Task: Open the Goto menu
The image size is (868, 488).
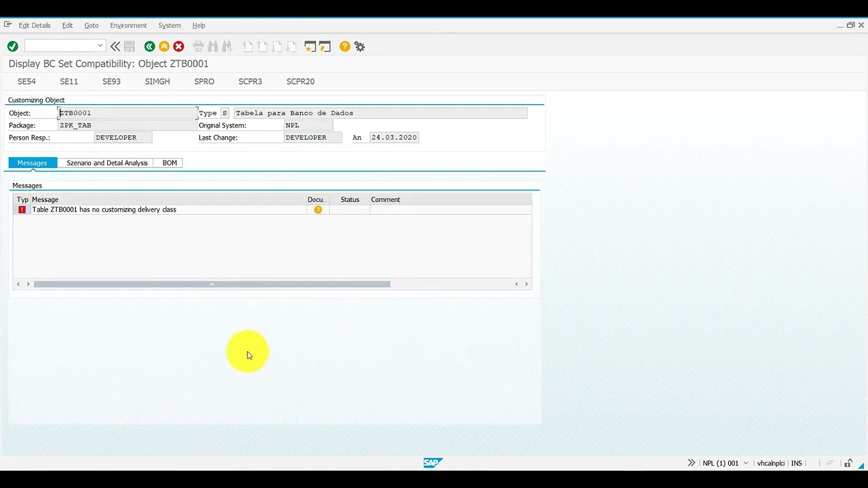Action: pyautogui.click(x=92, y=25)
